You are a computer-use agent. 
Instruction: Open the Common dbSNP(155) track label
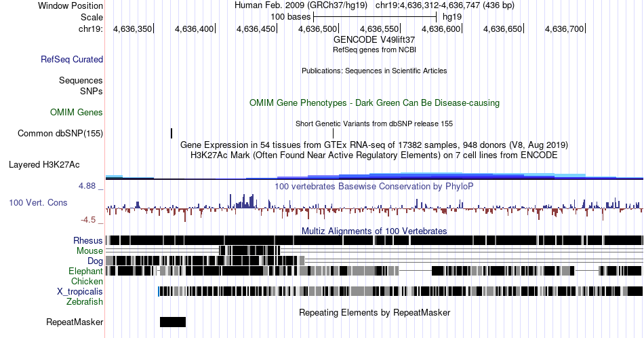click(x=60, y=133)
